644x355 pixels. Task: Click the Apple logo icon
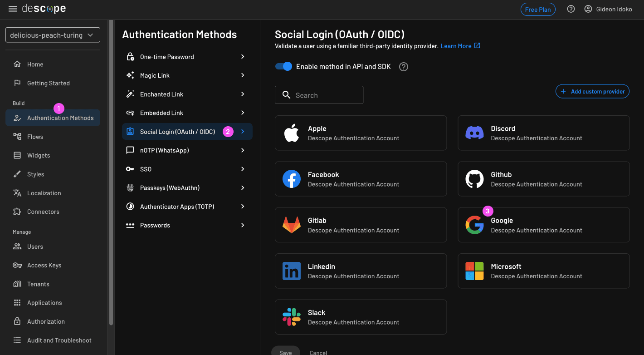coord(292,133)
